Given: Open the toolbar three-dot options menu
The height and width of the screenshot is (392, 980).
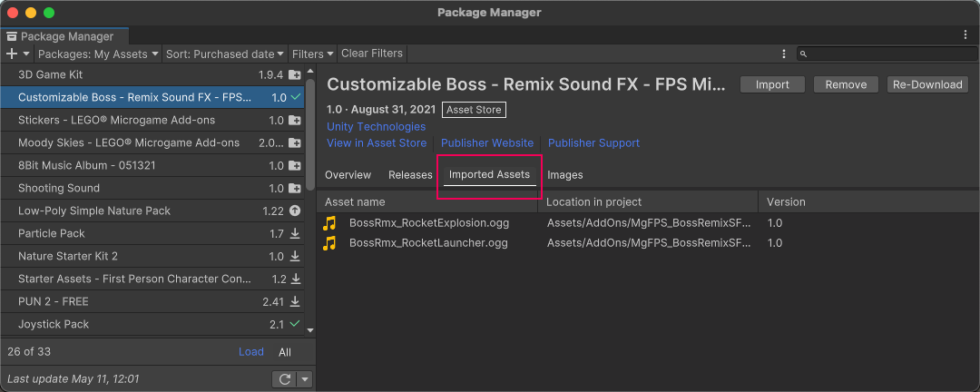Looking at the screenshot, I should (x=784, y=54).
